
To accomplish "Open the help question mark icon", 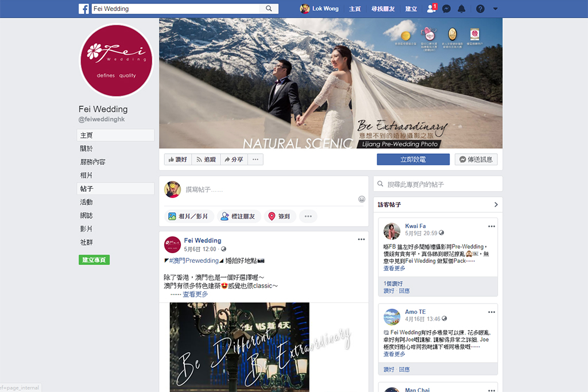I will click(480, 9).
